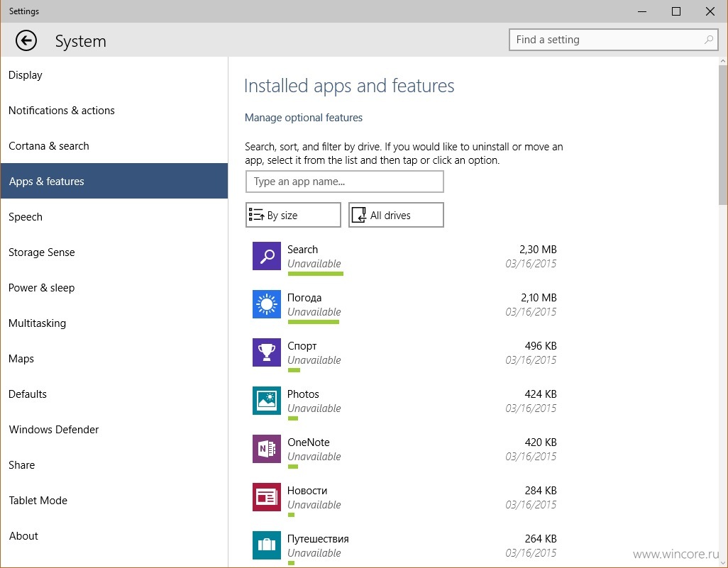Click the Search app icon
This screenshot has height=568, width=728.
[x=267, y=256]
